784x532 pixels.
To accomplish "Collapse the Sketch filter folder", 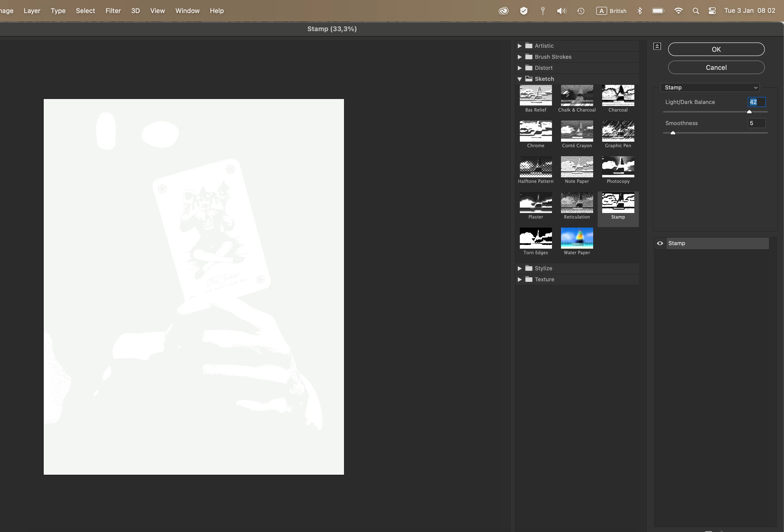I will [x=520, y=79].
